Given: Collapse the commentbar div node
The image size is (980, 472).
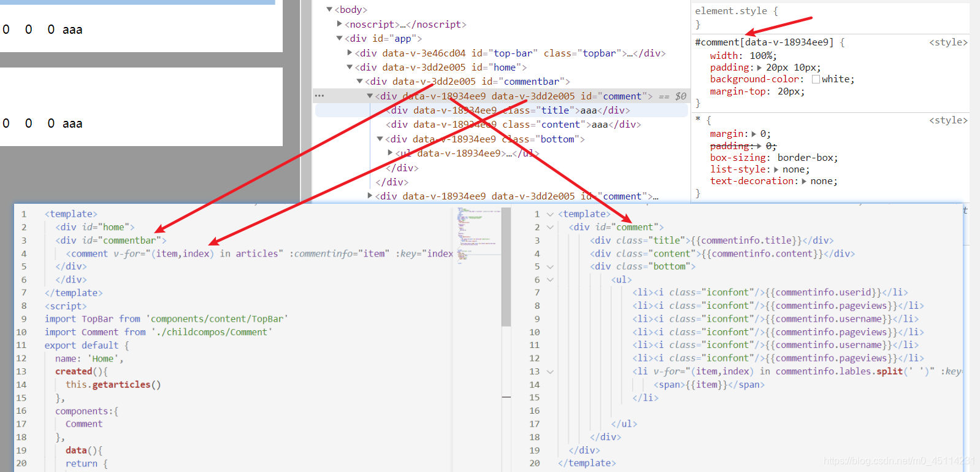Looking at the screenshot, I should (x=360, y=81).
